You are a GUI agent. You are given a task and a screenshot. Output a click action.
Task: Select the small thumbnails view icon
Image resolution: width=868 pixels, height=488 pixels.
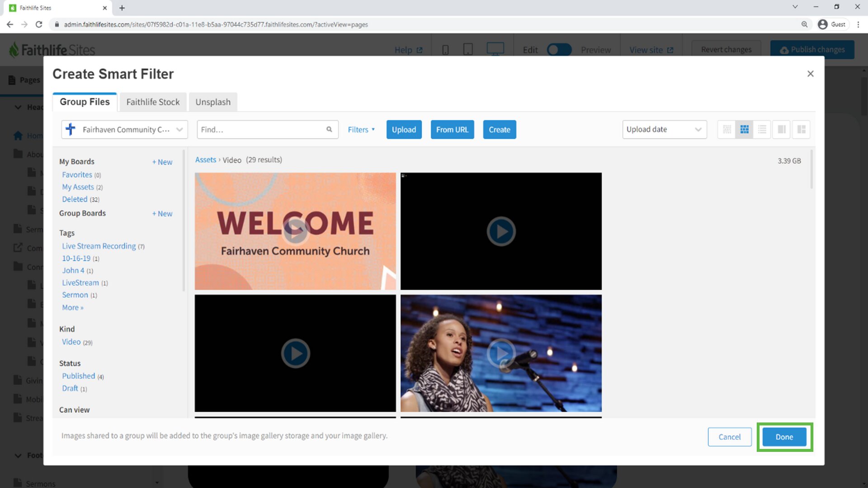[x=726, y=130]
